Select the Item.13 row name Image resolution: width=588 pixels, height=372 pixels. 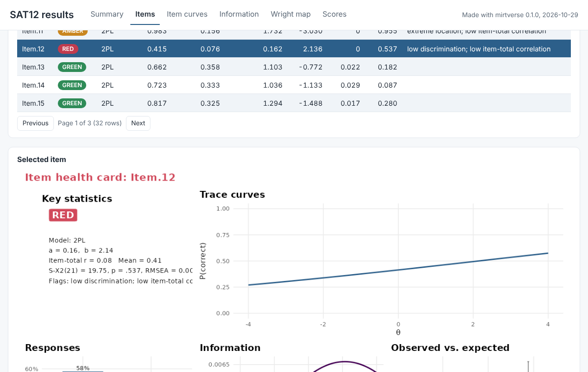point(33,67)
